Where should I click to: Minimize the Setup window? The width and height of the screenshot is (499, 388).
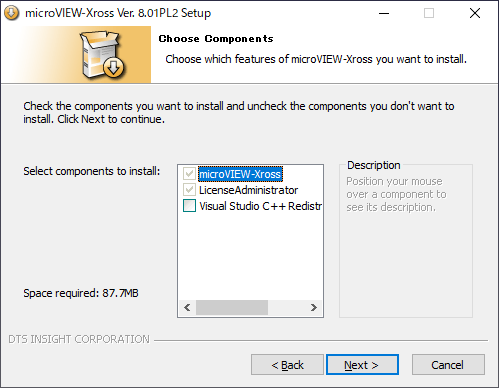tap(384, 13)
